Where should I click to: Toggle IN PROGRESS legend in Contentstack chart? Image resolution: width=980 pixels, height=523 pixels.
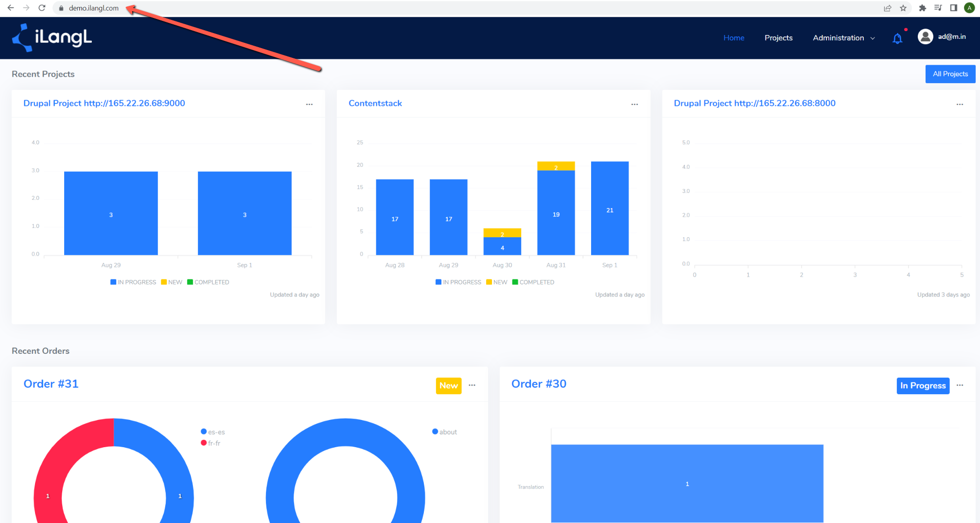pos(458,282)
